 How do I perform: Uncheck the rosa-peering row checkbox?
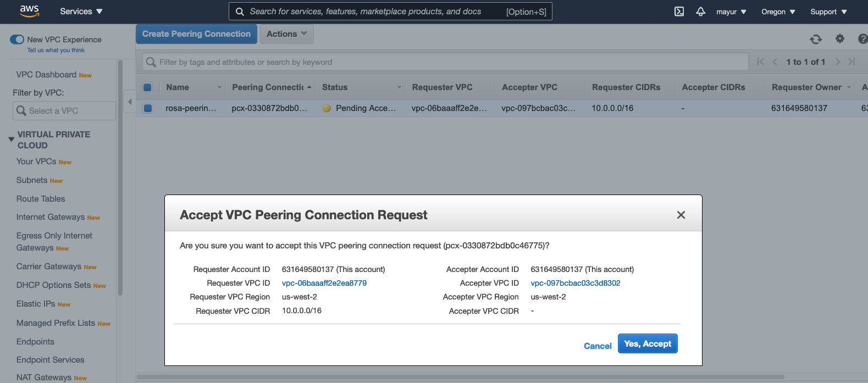148,108
